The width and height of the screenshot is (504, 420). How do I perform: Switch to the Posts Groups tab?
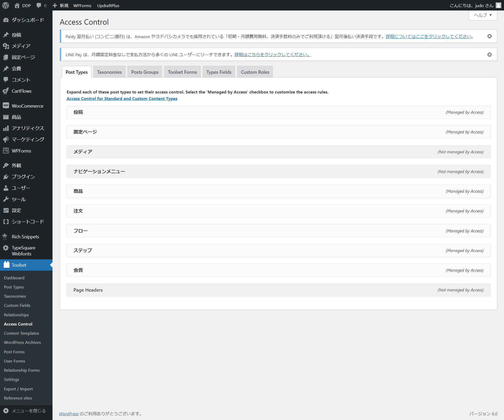coord(145,72)
